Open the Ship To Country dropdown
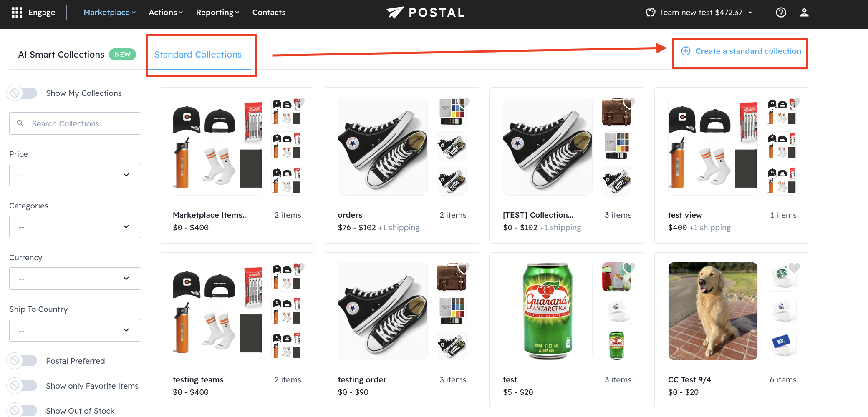 [x=75, y=330]
